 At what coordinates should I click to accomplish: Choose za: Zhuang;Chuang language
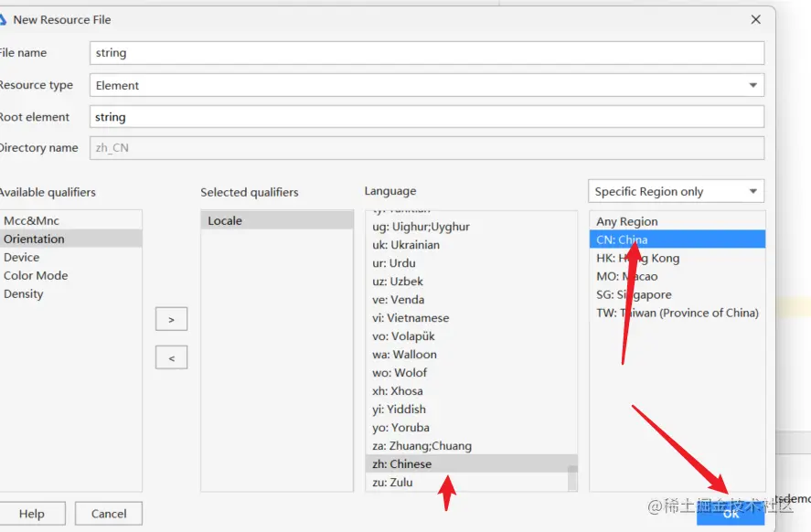coord(471,446)
